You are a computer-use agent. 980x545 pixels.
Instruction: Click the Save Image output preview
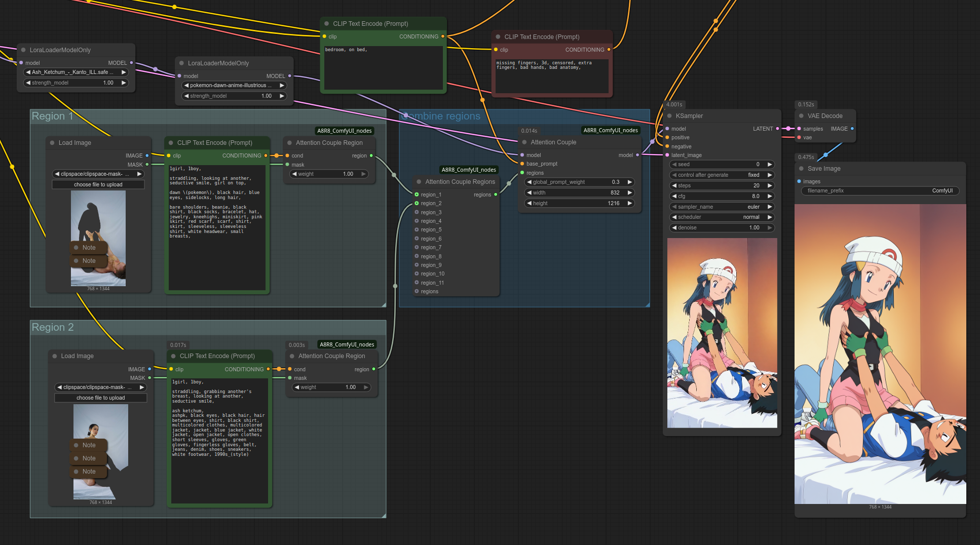(880, 354)
